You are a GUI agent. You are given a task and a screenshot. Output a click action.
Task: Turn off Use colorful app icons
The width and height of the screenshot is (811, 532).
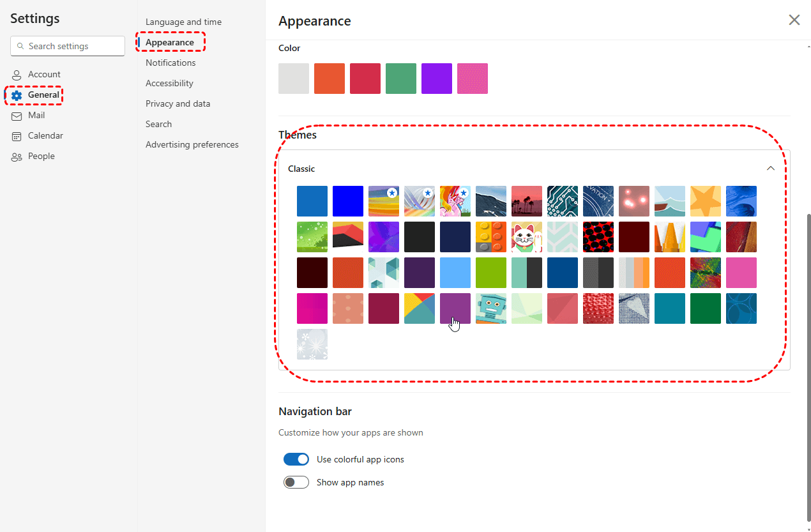point(296,459)
